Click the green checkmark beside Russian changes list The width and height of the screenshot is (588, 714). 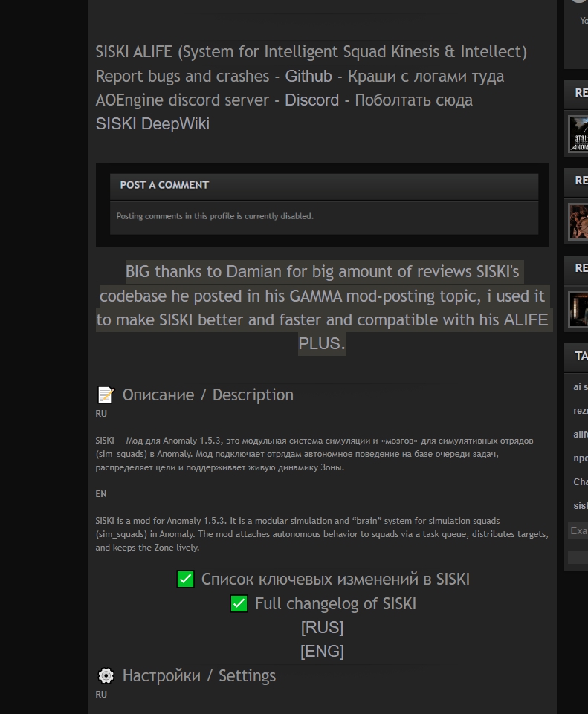pyautogui.click(x=186, y=579)
